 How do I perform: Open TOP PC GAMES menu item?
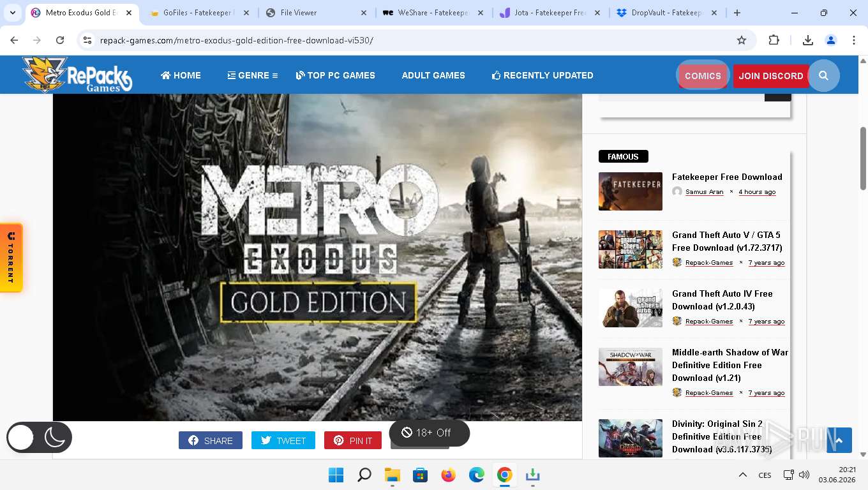click(x=336, y=75)
